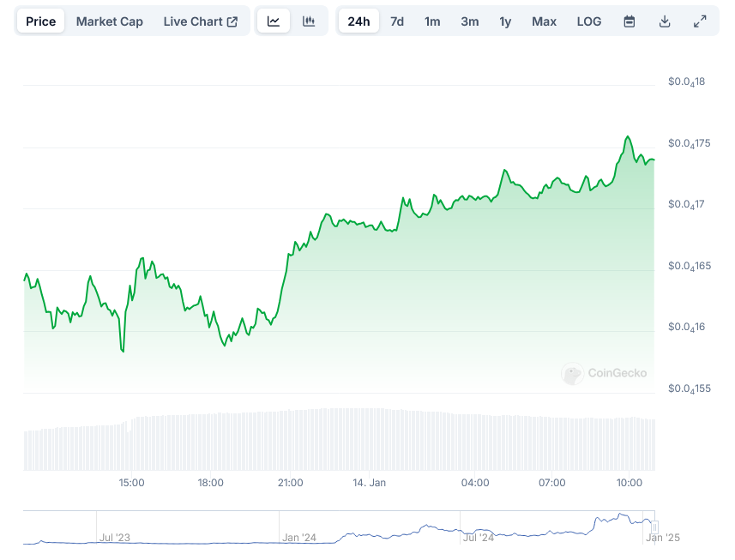Image resolution: width=735 pixels, height=560 pixels.
Task: Click the CoinGecko watermark logo
Action: 605,373
